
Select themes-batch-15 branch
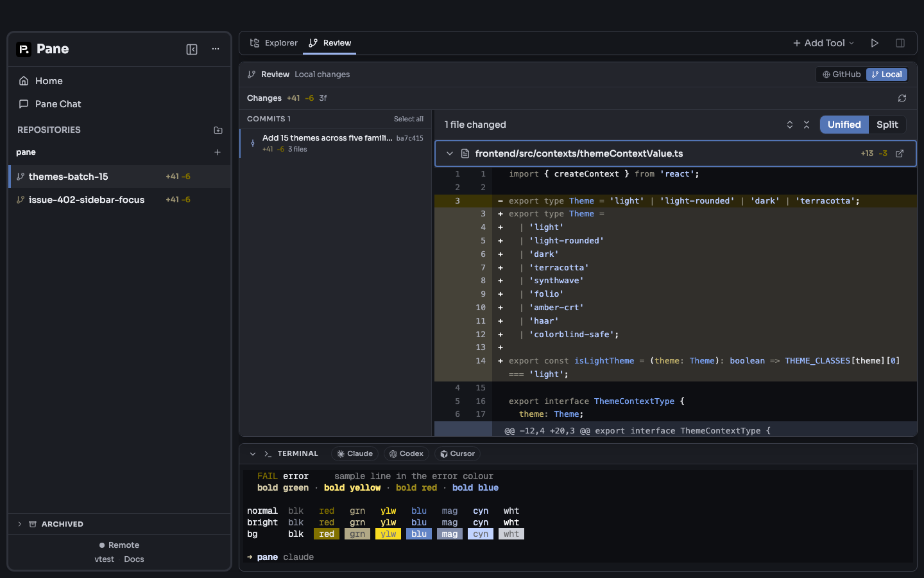(119, 177)
